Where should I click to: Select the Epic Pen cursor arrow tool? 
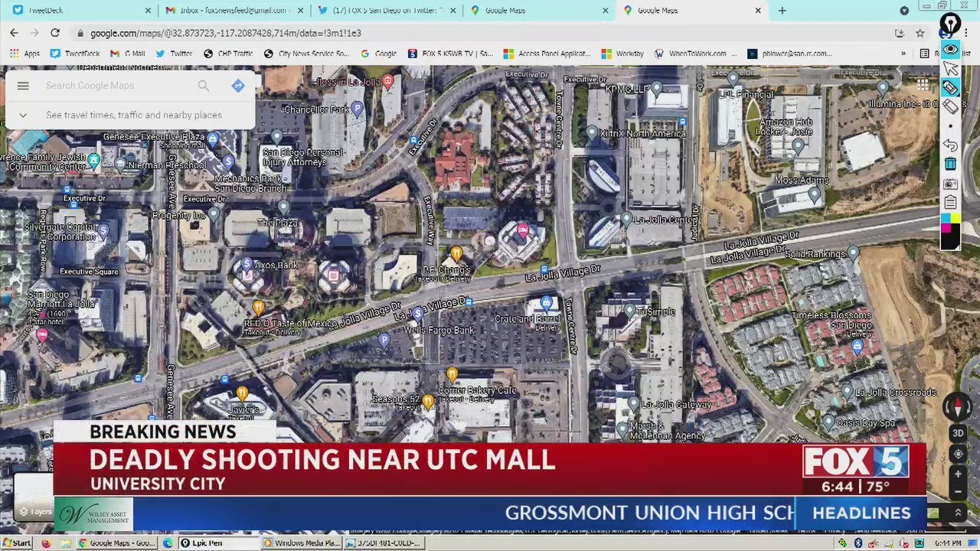tap(950, 69)
